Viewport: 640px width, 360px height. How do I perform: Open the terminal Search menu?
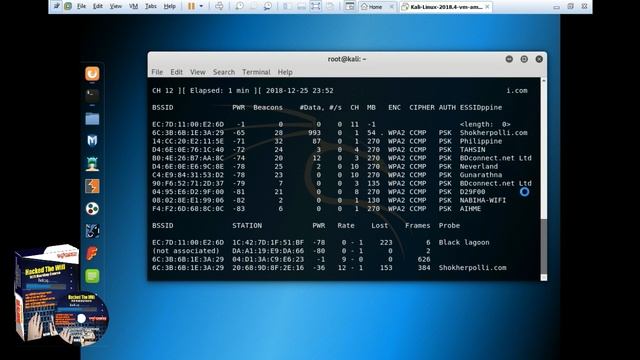pos(224,72)
